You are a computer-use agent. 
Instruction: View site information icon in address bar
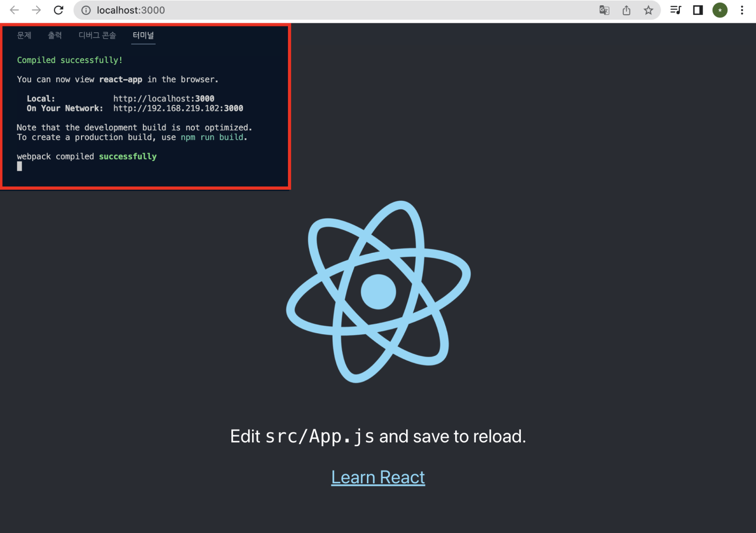[86, 10]
